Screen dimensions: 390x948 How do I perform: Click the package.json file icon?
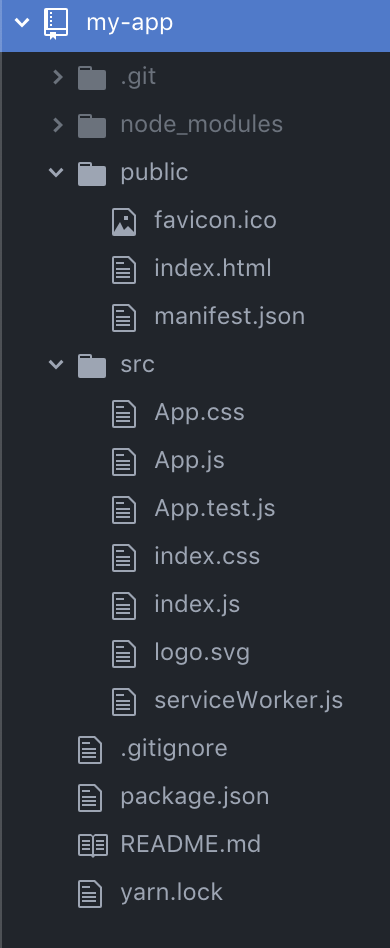coord(90,797)
